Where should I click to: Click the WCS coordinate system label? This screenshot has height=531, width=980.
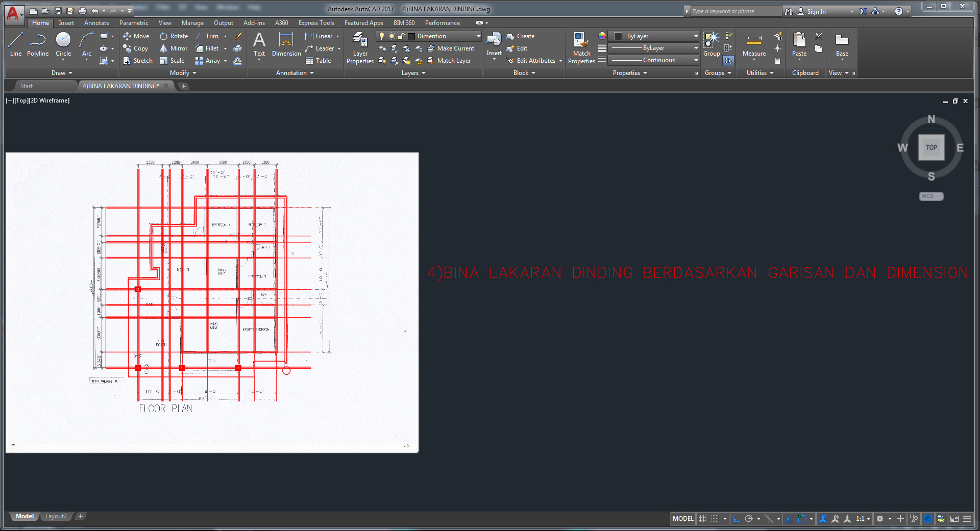pyautogui.click(x=932, y=196)
